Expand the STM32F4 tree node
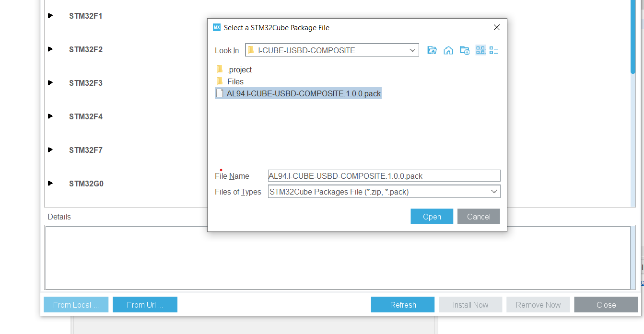 (x=50, y=116)
